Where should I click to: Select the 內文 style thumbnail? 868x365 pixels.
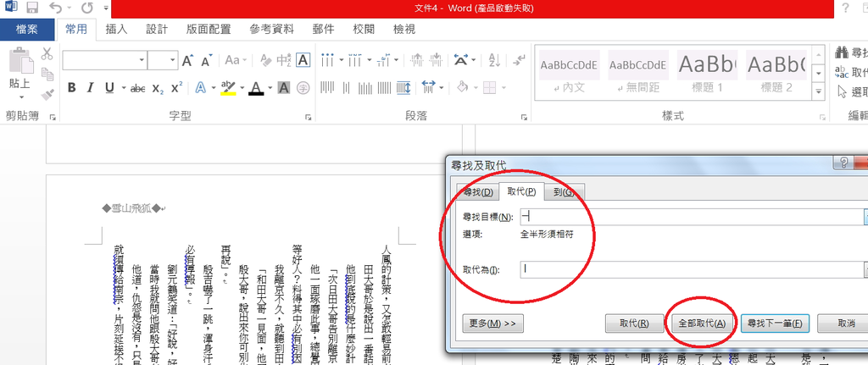569,73
